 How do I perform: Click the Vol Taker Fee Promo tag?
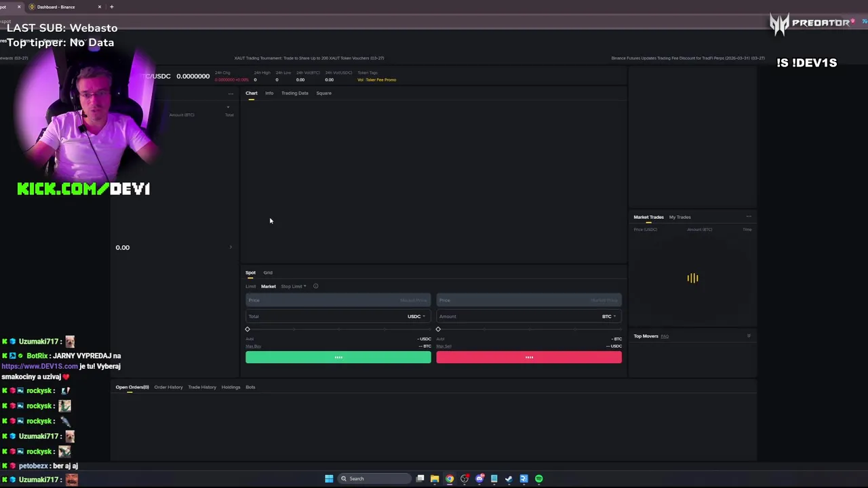[x=377, y=80]
